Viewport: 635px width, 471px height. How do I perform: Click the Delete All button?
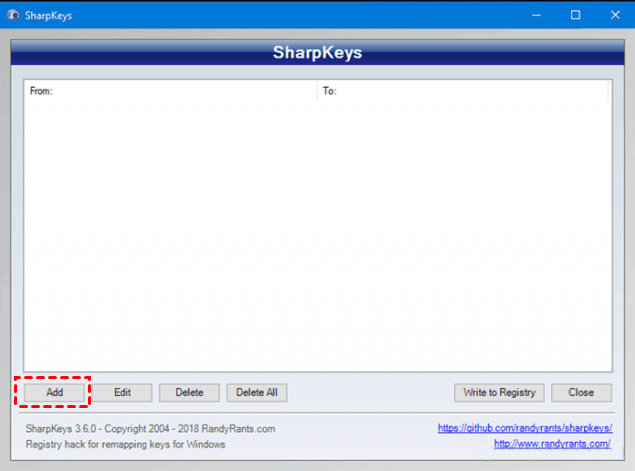click(x=257, y=392)
